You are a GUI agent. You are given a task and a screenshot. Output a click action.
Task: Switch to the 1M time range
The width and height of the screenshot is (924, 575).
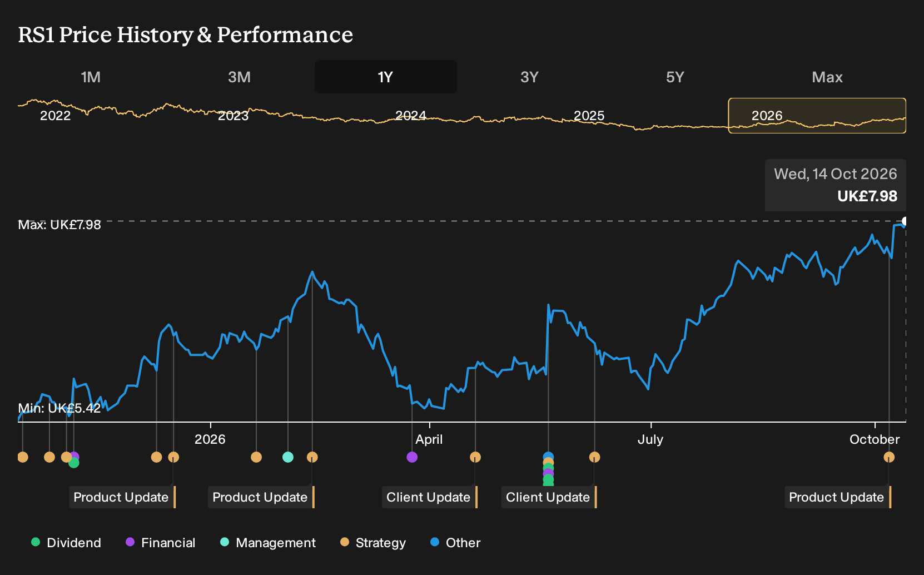91,77
